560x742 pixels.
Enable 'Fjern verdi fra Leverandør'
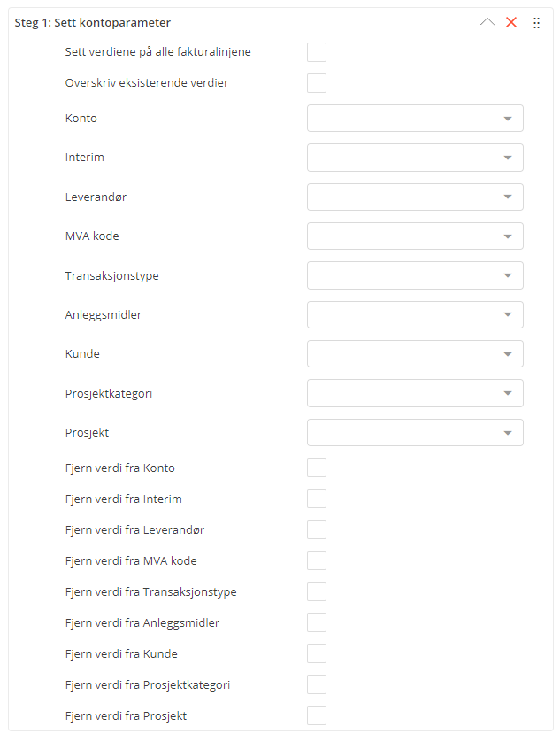pos(317,529)
